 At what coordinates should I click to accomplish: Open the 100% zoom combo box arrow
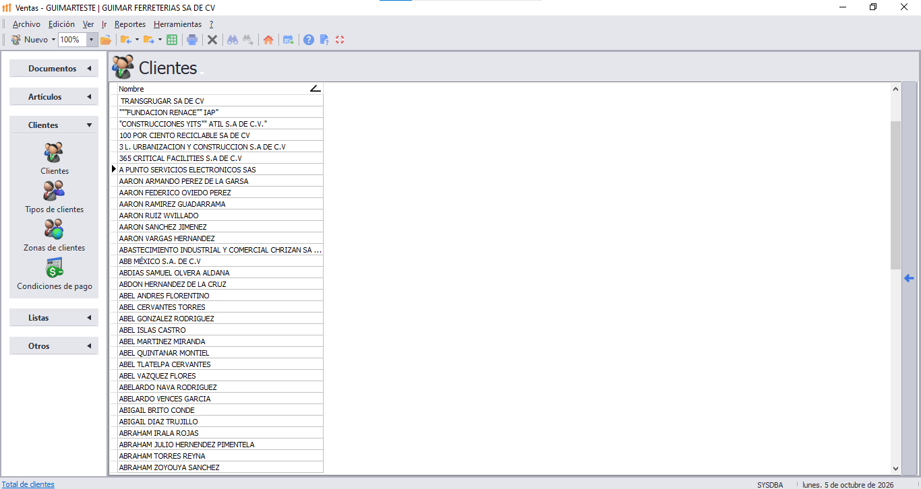(91, 40)
